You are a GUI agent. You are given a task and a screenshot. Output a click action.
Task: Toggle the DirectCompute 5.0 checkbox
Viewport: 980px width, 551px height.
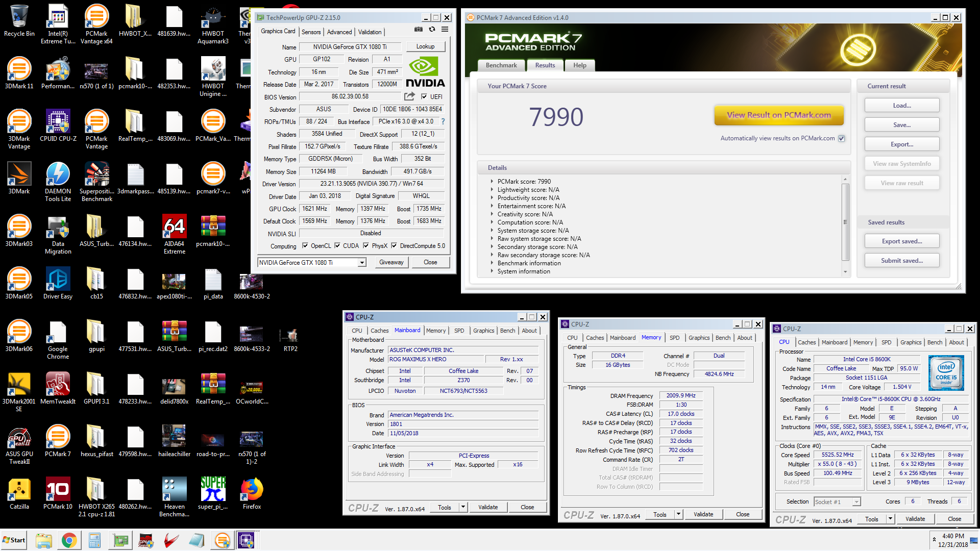394,245
